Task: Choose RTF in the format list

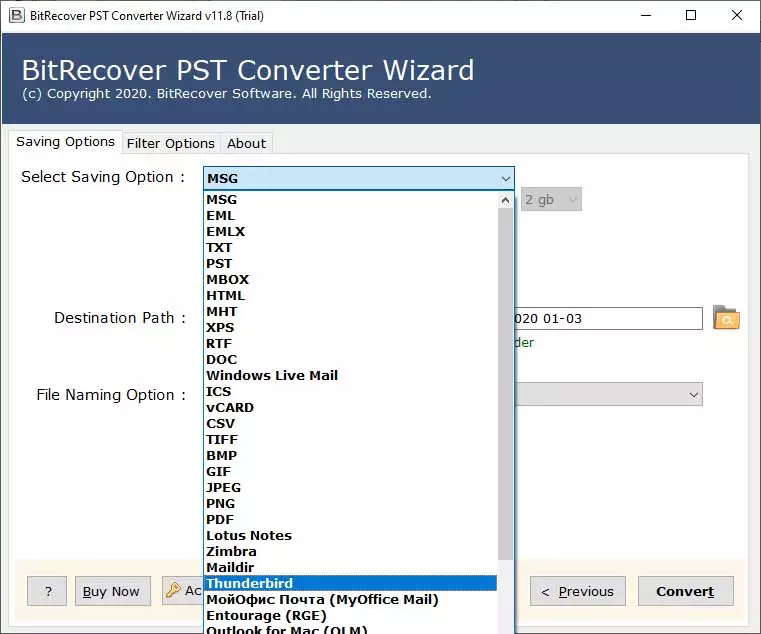Action: click(x=350, y=344)
